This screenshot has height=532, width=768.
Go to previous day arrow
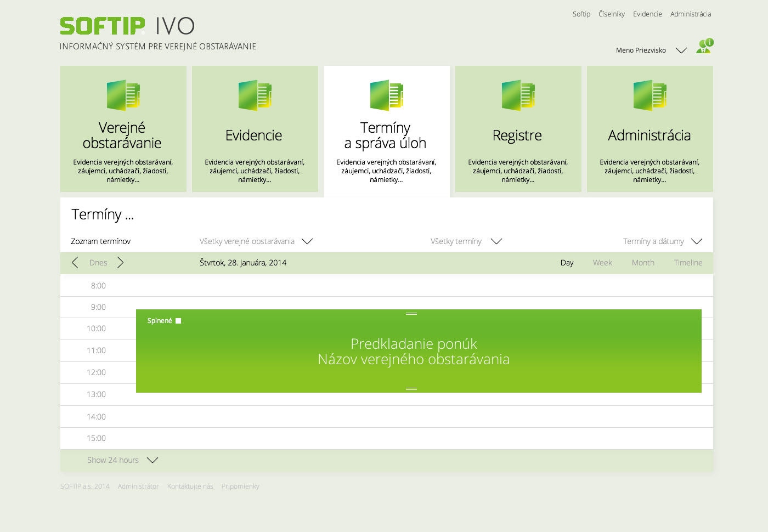tap(75, 263)
